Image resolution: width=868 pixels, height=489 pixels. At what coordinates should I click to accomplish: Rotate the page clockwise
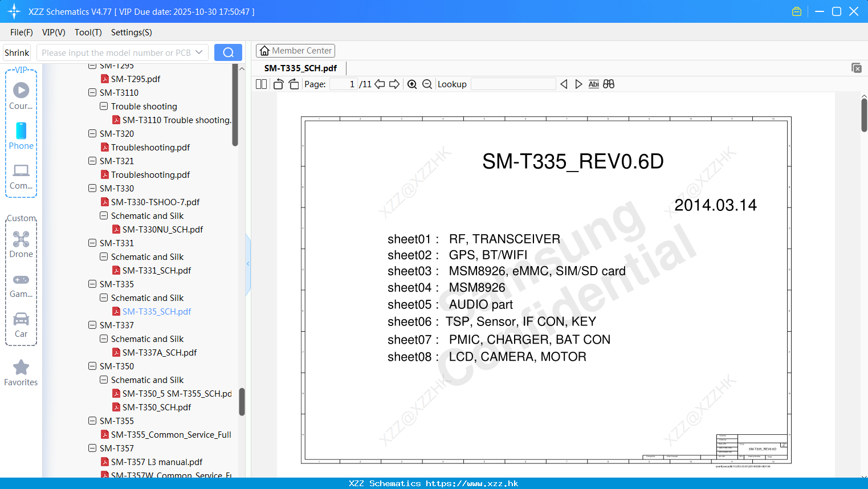294,84
